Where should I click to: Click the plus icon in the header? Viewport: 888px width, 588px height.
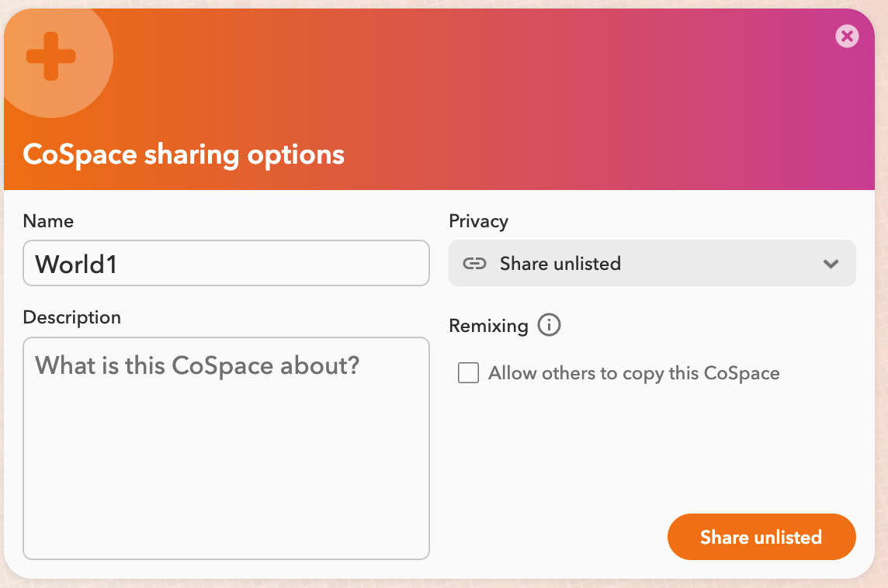pyautogui.click(x=51, y=56)
